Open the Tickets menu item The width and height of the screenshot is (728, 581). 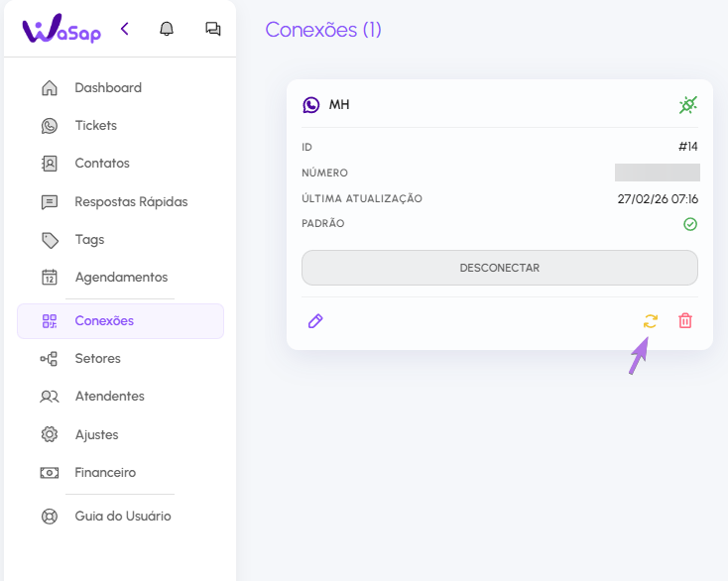coord(95,126)
